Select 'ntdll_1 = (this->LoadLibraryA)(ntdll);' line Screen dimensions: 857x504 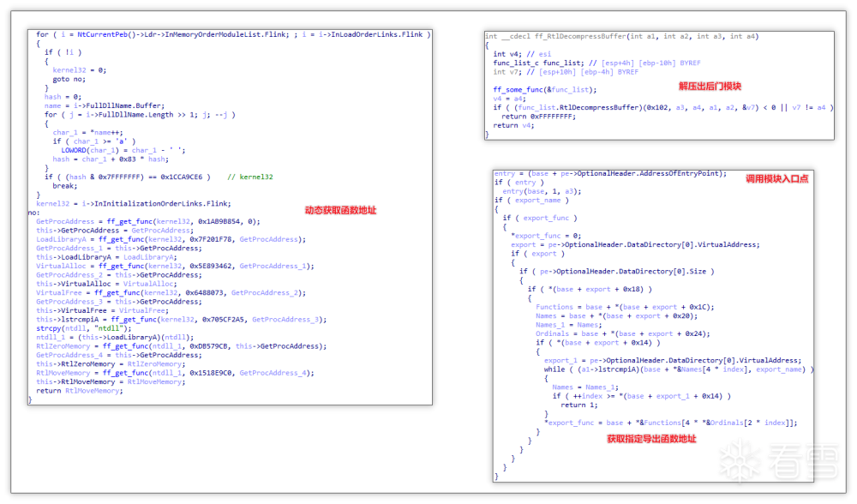coord(115,337)
